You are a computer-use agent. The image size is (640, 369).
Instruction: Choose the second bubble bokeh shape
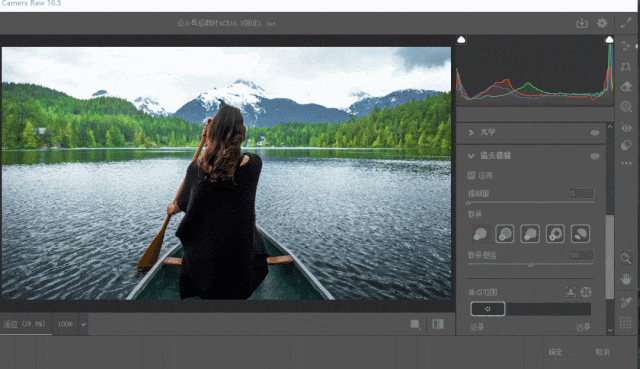(505, 234)
